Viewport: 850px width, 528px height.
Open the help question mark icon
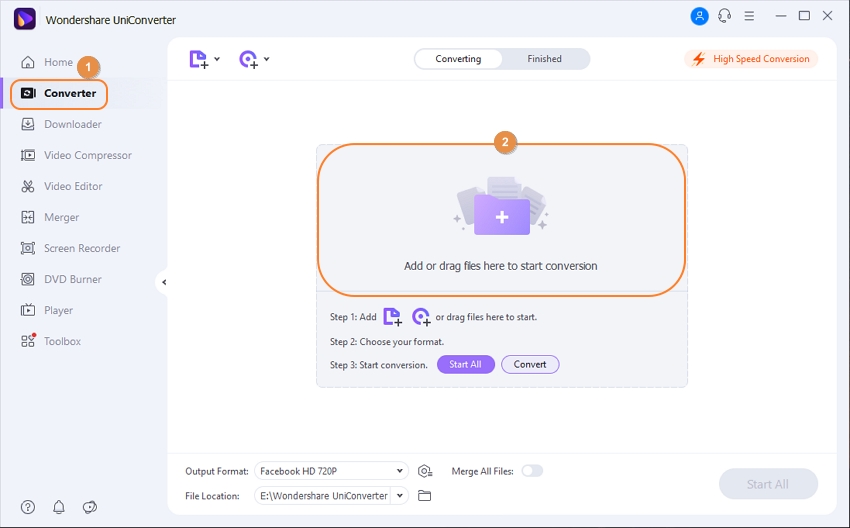[x=27, y=507]
